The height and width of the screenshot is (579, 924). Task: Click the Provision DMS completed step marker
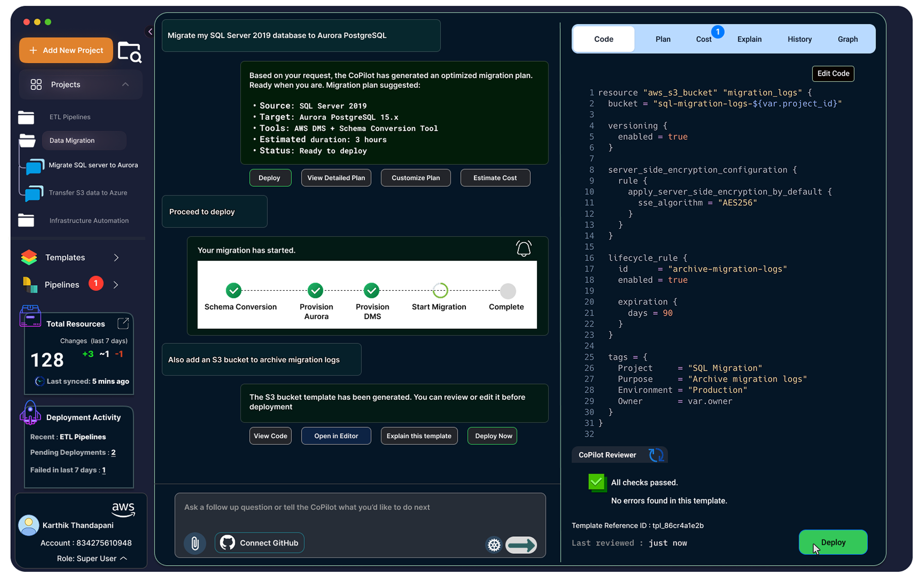click(371, 291)
